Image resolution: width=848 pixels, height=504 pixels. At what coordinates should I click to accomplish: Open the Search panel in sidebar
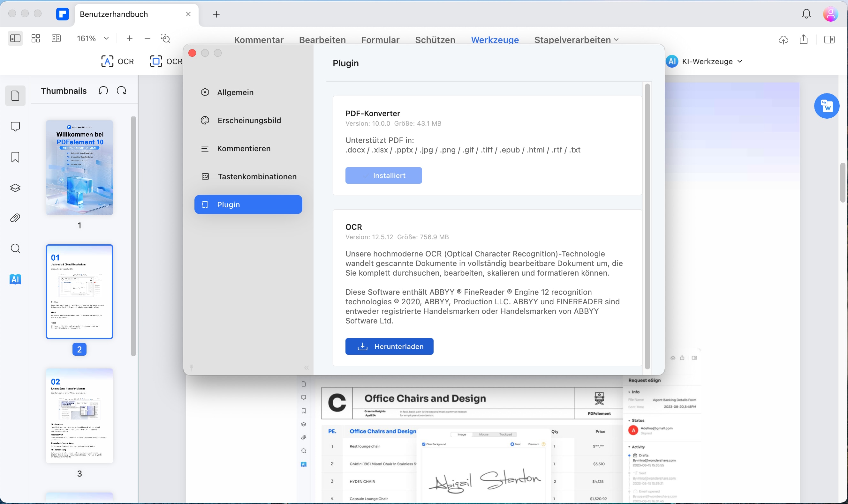click(15, 248)
